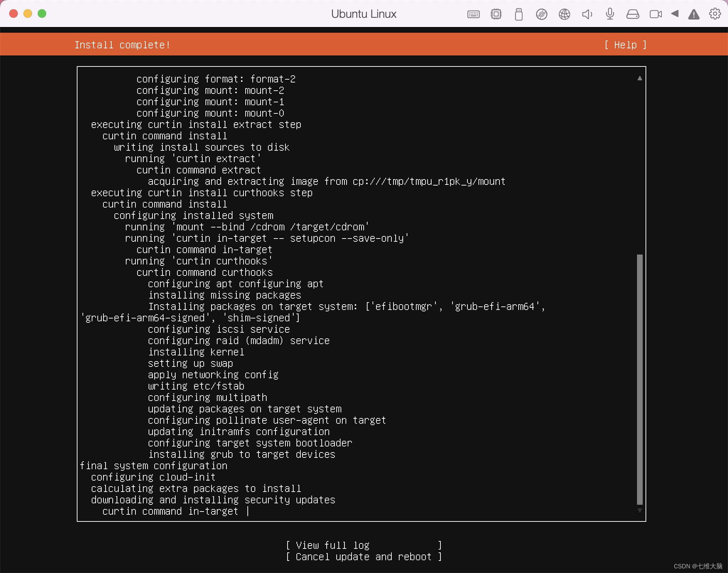The width and height of the screenshot is (728, 573).
Task: Click the log scrollbar up arrow
Action: [x=639, y=78]
